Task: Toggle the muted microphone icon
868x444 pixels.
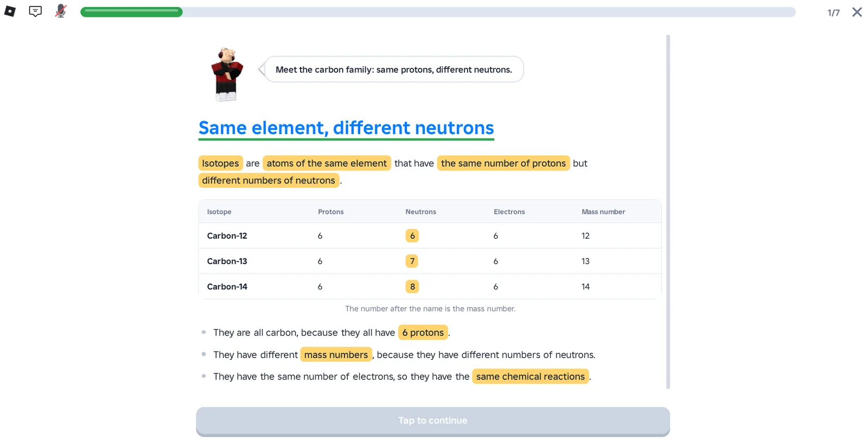Action: point(61,11)
